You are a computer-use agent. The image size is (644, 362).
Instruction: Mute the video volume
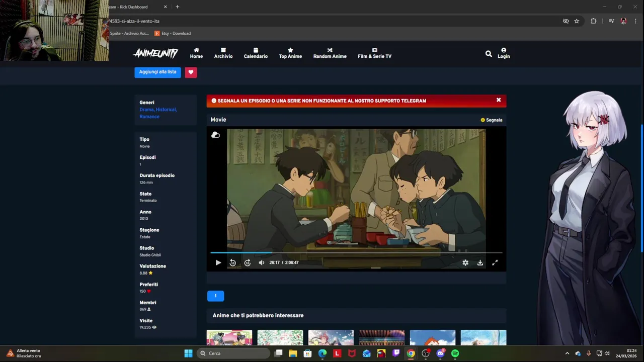pos(261,262)
